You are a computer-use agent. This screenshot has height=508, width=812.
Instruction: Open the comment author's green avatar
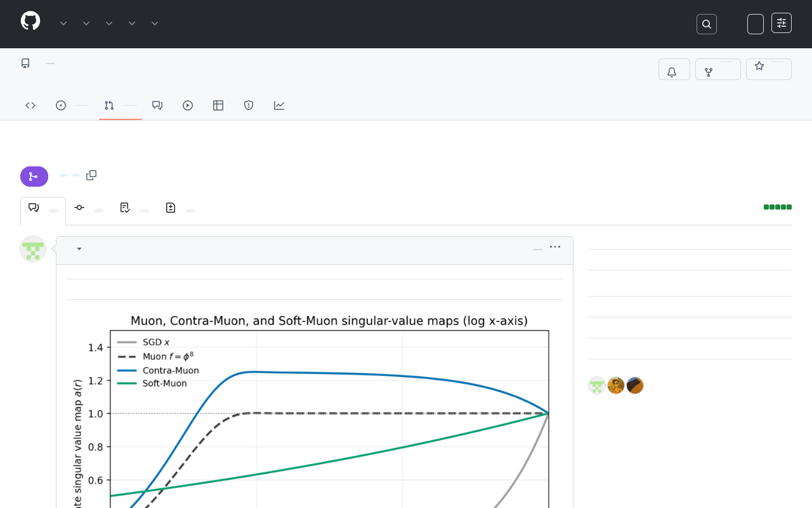(33, 249)
